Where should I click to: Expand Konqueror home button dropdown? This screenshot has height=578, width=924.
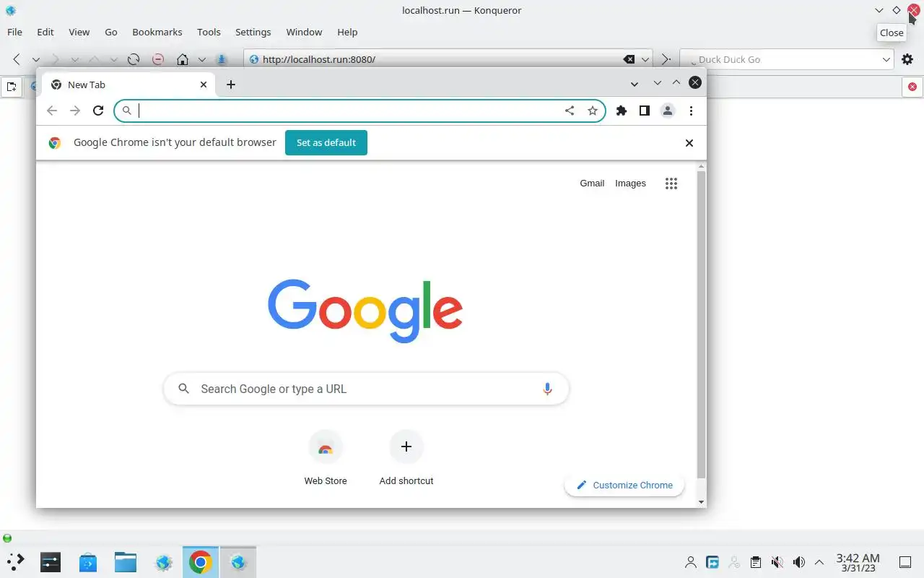point(202,59)
